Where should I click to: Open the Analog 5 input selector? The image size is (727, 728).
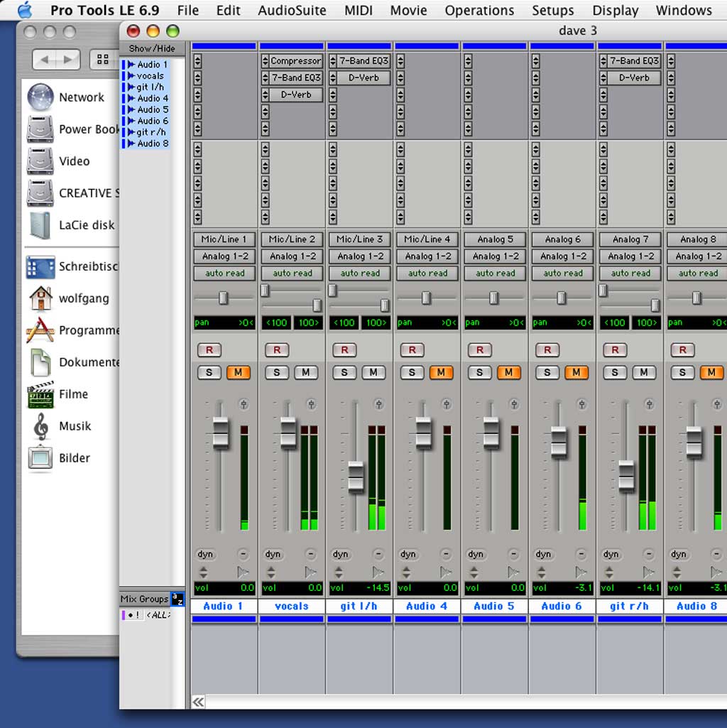pyautogui.click(x=495, y=239)
